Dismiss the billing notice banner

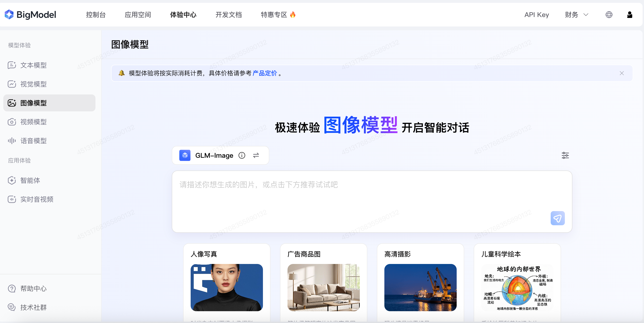(x=622, y=73)
